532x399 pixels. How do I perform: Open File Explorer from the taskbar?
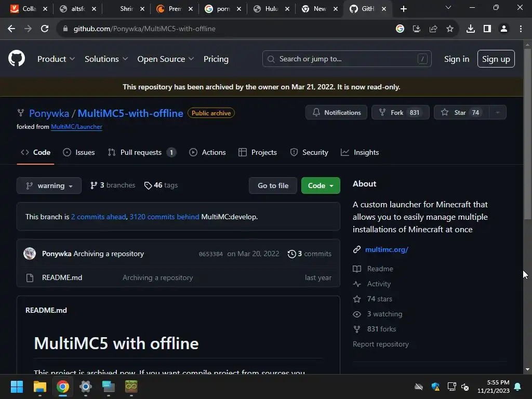tap(39, 387)
